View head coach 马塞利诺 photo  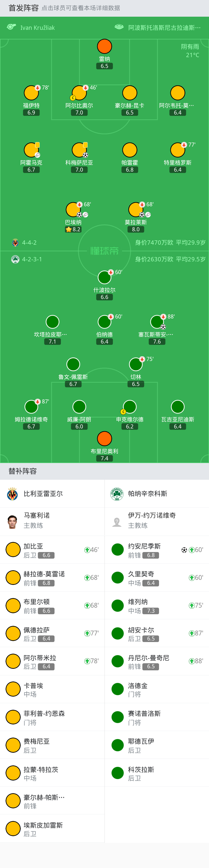(12, 522)
